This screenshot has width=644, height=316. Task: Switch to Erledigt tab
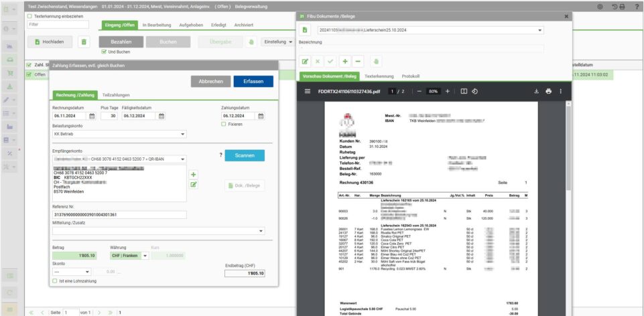(218, 25)
